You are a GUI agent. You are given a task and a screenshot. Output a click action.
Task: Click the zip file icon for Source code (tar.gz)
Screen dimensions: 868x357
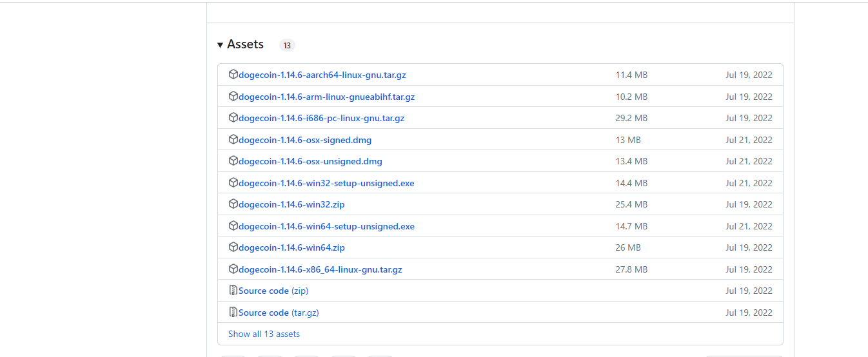(x=233, y=312)
